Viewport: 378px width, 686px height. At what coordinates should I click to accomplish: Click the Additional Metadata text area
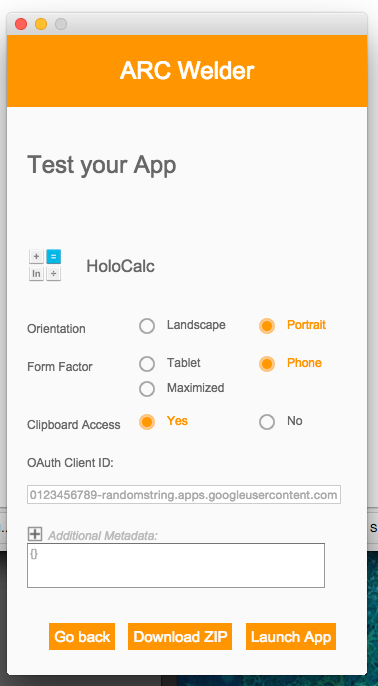pyautogui.click(x=176, y=565)
